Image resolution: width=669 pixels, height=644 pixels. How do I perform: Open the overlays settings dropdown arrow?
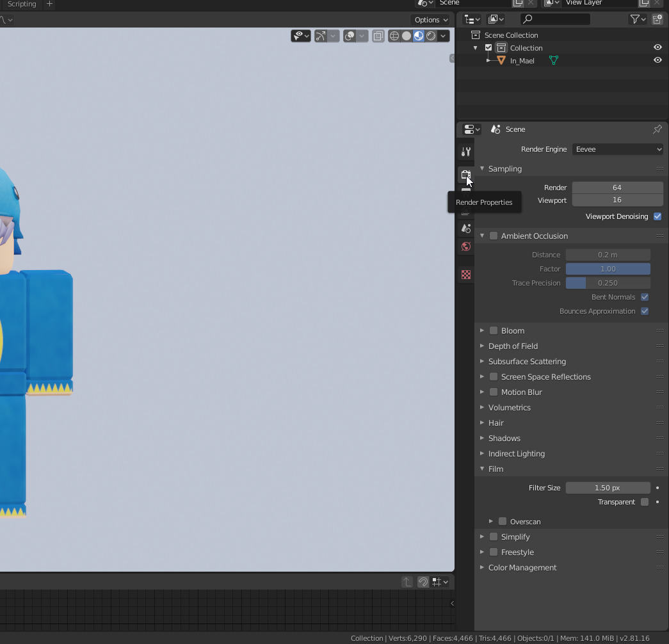coord(362,36)
